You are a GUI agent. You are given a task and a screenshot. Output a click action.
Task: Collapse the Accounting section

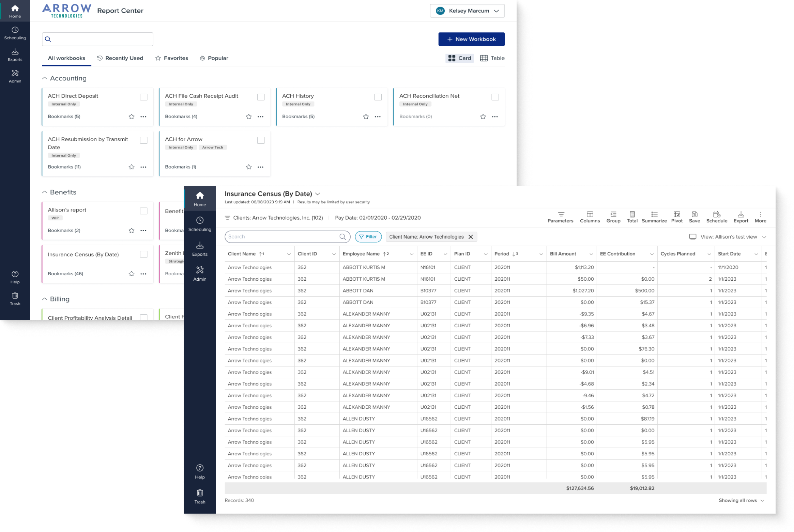pos(45,78)
